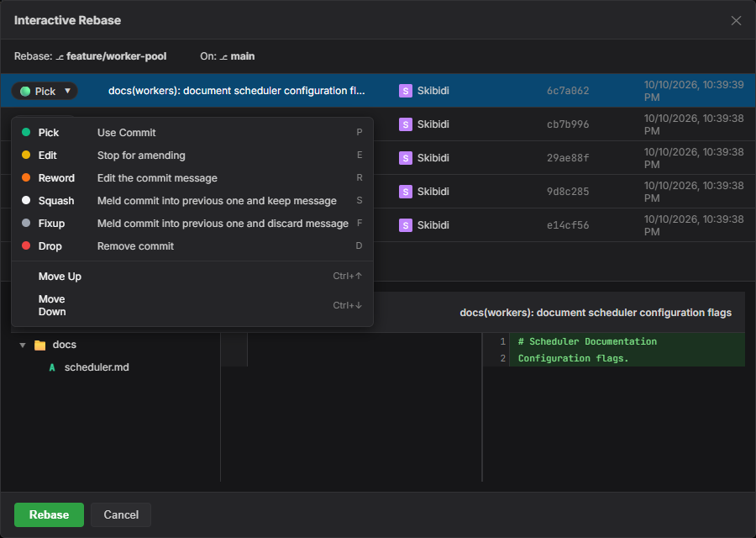This screenshot has width=756, height=538.
Task: Choose Squash menu option
Action: (192, 201)
